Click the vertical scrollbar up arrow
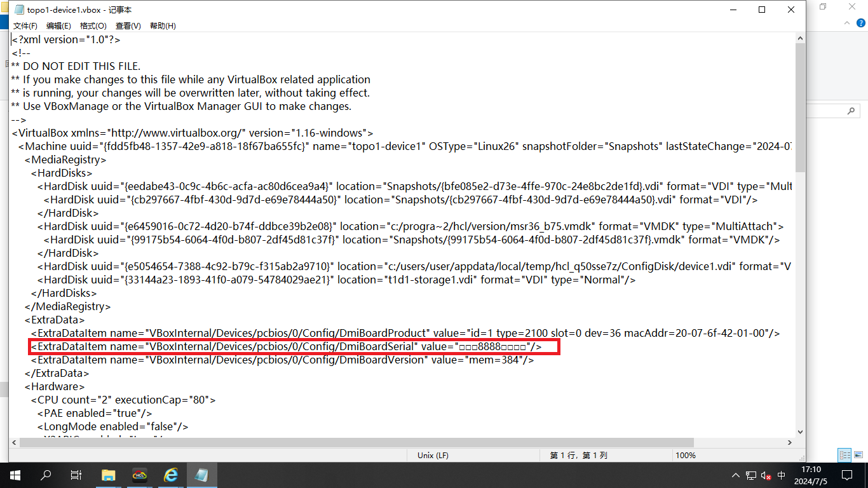This screenshot has height=488, width=868. click(x=801, y=38)
